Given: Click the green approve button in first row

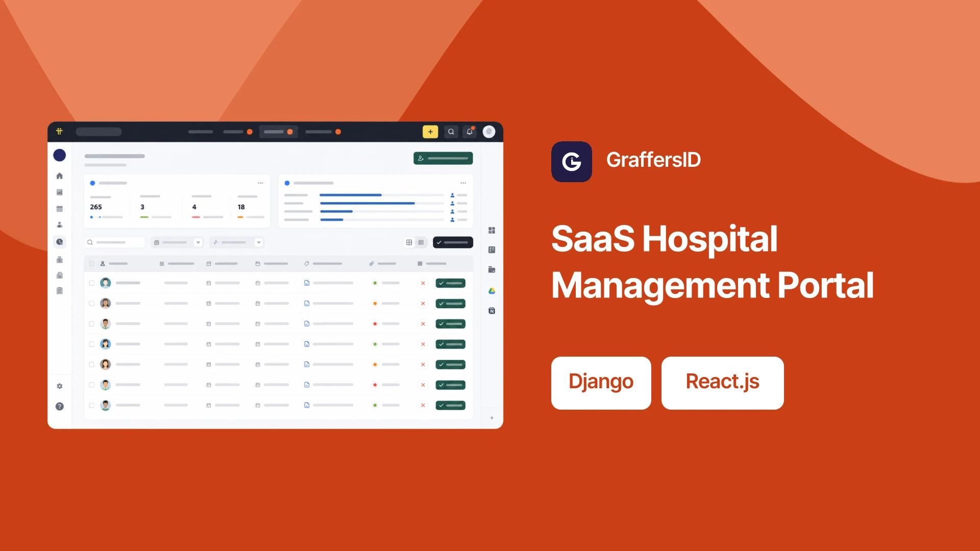Looking at the screenshot, I should coord(451,283).
